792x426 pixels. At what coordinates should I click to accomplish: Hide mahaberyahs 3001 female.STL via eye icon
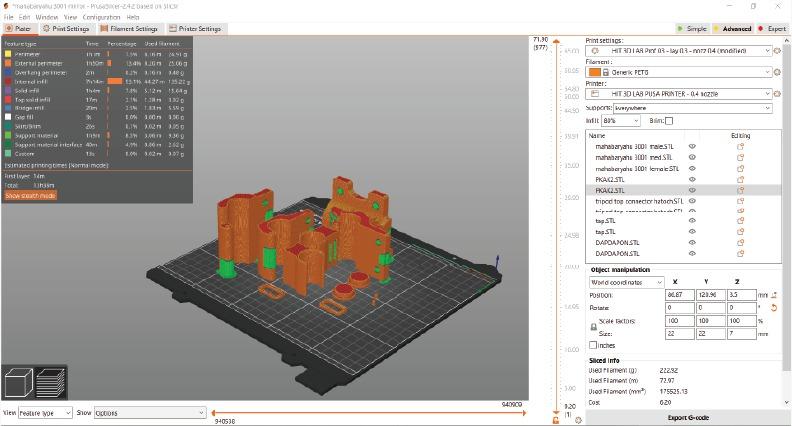coord(692,169)
